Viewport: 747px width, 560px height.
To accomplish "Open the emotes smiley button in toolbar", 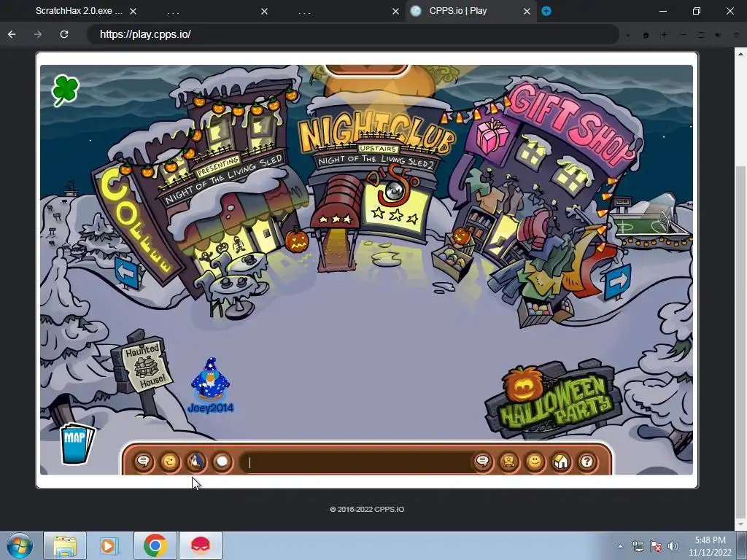I will [x=169, y=461].
